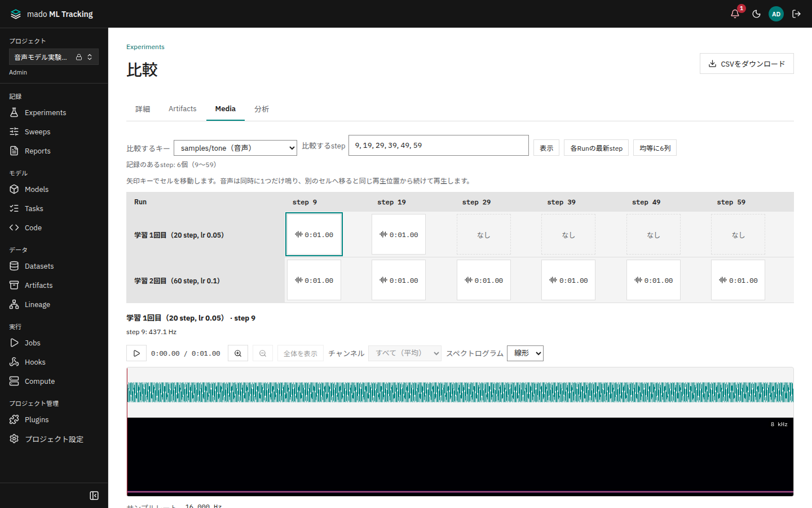Image resolution: width=812 pixels, height=508 pixels.
Task: Switch to the 分析 tab
Action: pyautogui.click(x=262, y=109)
